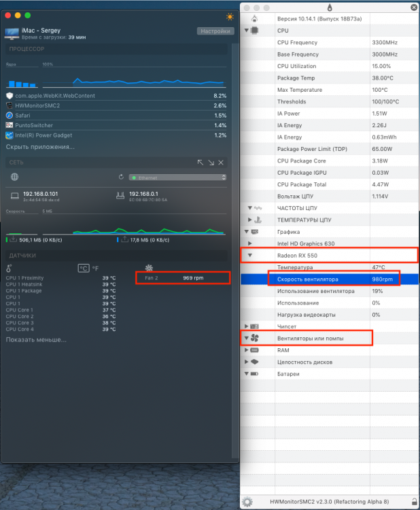Collapse the Вентиляторы или помпы group
The image size is (420, 510).
(x=247, y=338)
